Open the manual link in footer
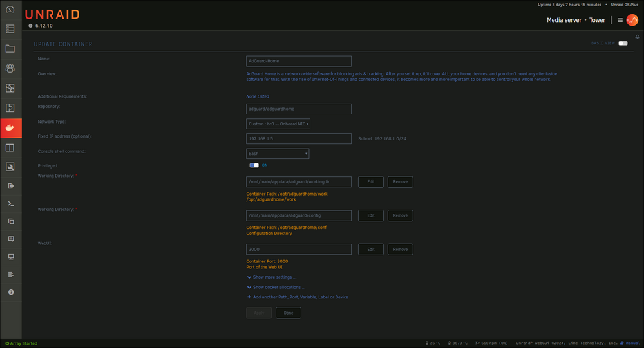Image resolution: width=644 pixels, height=348 pixels. click(x=630, y=343)
